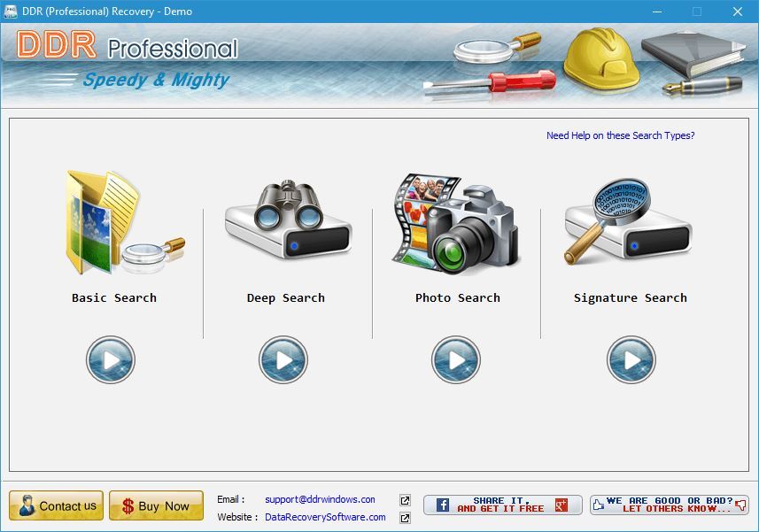The height and width of the screenshot is (532, 759).
Task: Open the support@ddrwindows.com email link
Action: pos(320,499)
